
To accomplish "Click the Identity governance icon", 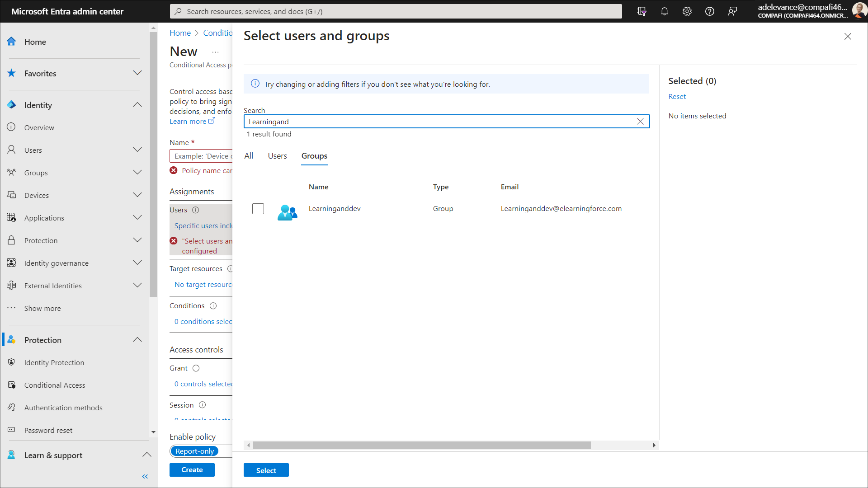I will 11,263.
